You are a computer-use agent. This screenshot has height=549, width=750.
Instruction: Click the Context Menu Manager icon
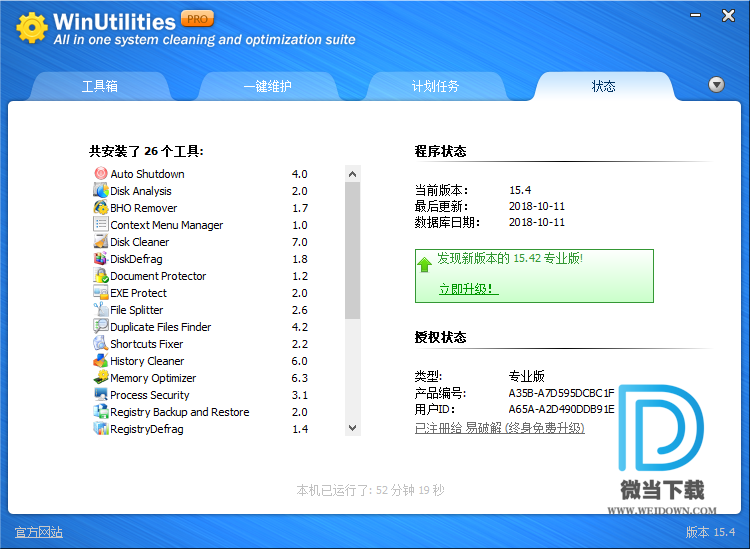click(100, 224)
